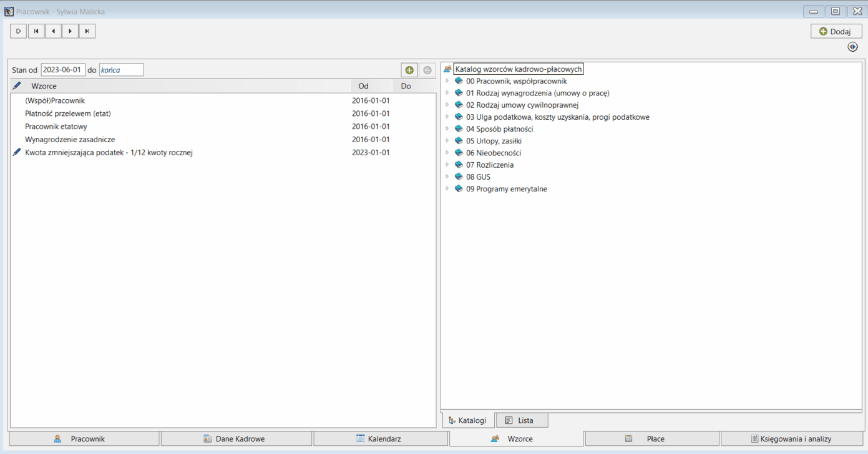Image resolution: width=868 pixels, height=454 pixels.
Task: Expand 03 Ulga podatkowa node
Action: [x=447, y=117]
